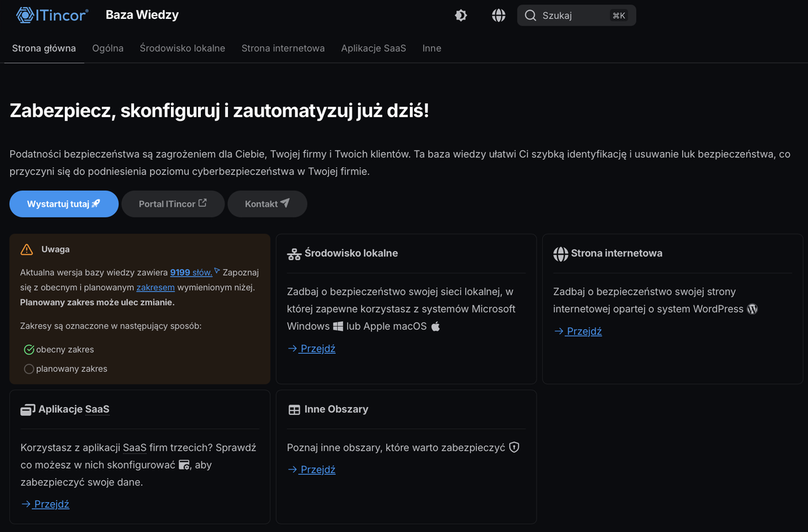Click the obecny zakres label
Viewport: 808px width, 532px height.
[65, 349]
